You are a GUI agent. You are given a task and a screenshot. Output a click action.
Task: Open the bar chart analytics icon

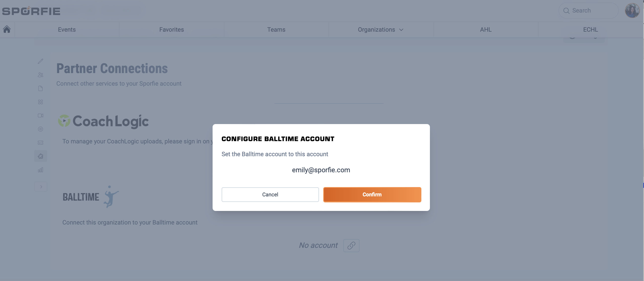(41, 170)
